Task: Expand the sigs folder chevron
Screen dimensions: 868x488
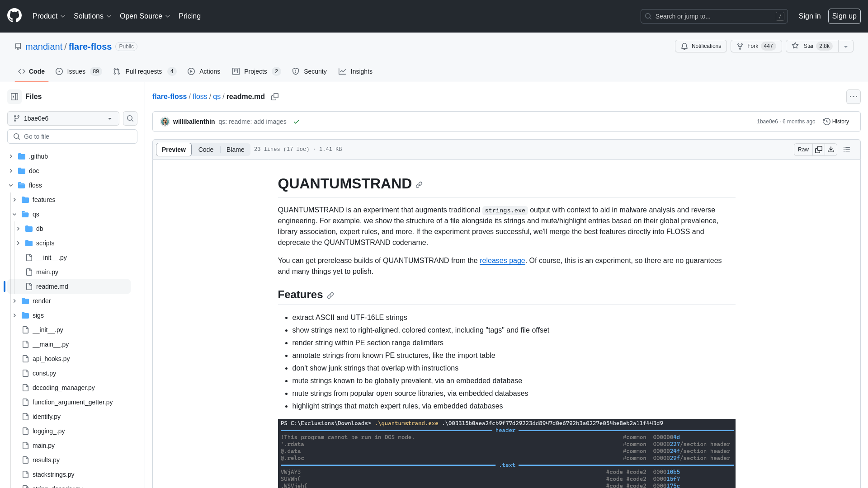Action: 14,315
